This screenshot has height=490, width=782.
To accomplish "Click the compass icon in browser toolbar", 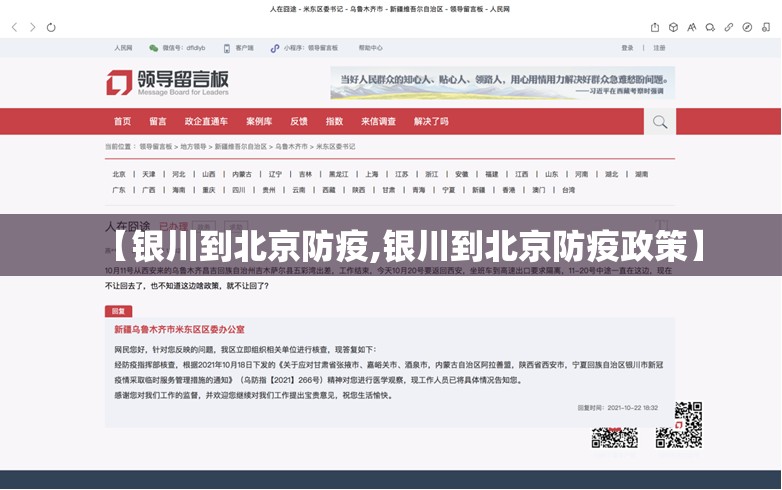I will coord(748,27).
